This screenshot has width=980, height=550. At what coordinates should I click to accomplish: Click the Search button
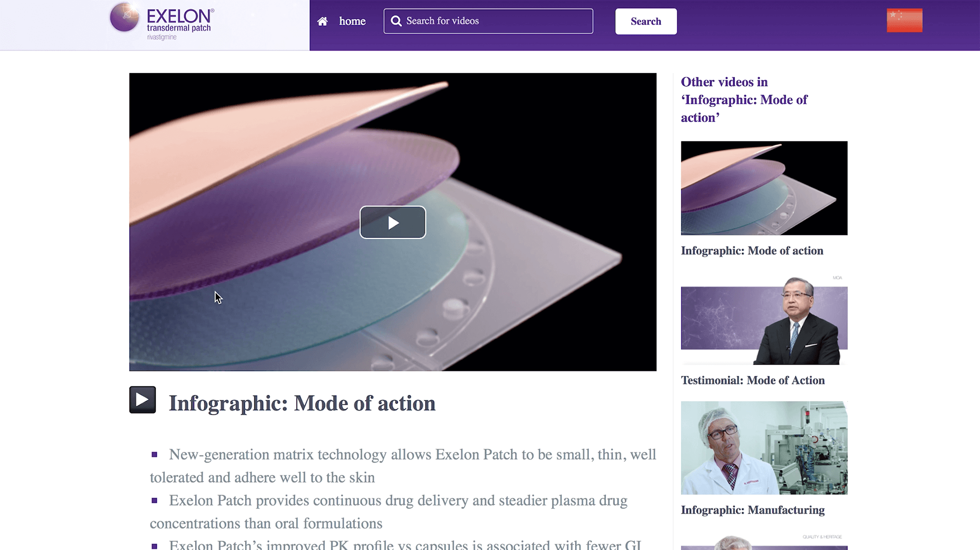coord(646,21)
